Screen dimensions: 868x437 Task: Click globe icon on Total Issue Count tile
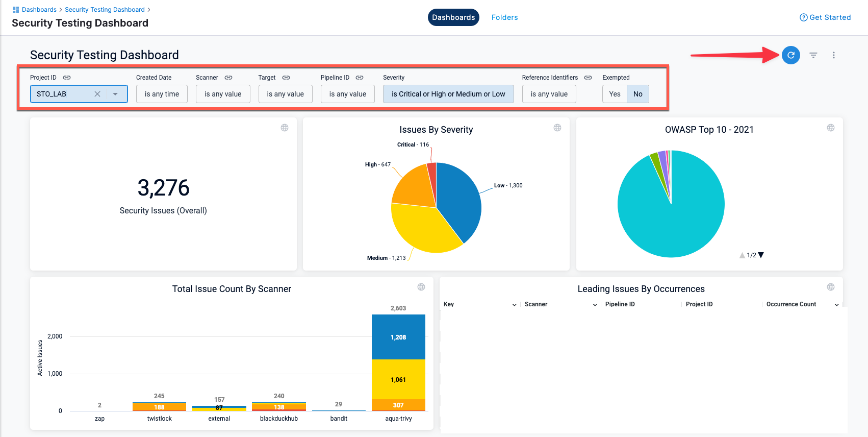click(421, 287)
